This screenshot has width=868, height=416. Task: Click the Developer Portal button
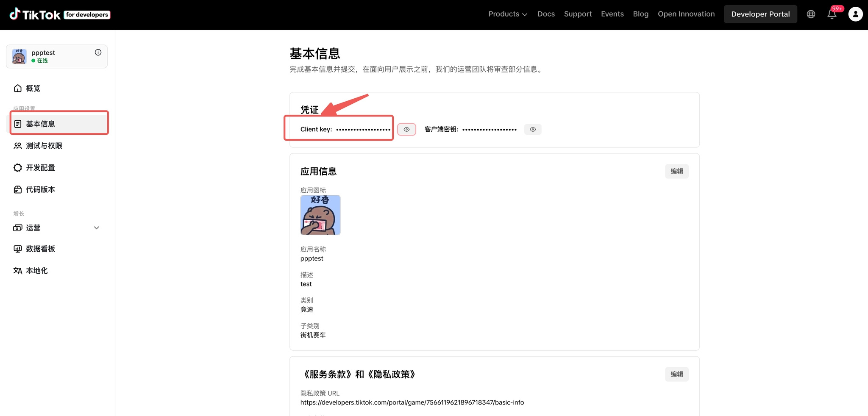pos(760,14)
